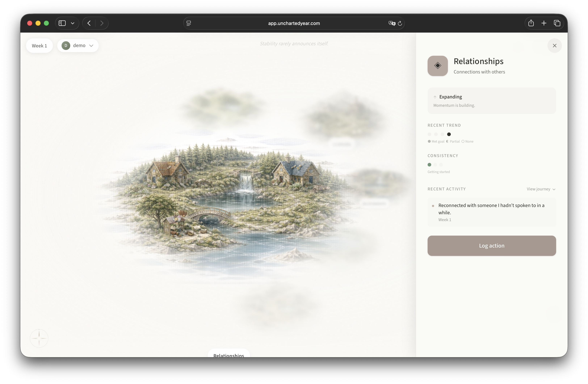This screenshot has height=384, width=588.
Task: Open a new tab with the plus icon
Action: [544, 23]
